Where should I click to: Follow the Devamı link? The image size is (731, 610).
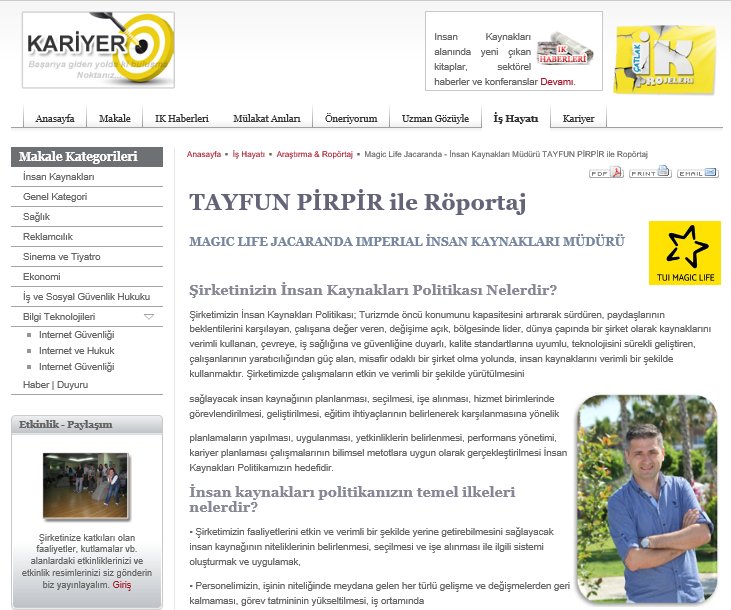pyautogui.click(x=557, y=82)
